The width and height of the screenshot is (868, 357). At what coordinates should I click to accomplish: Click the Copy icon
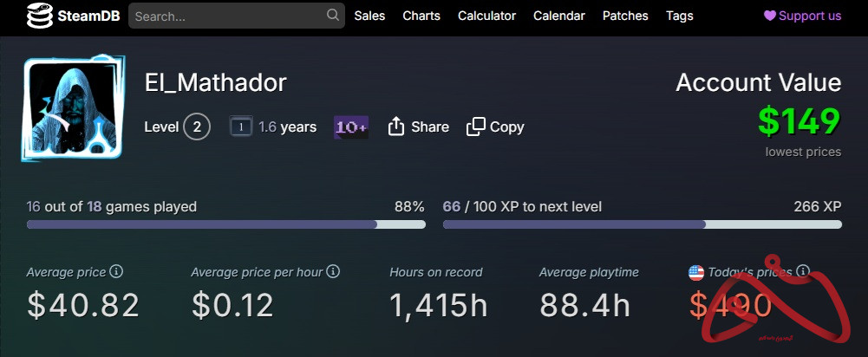pos(475,127)
